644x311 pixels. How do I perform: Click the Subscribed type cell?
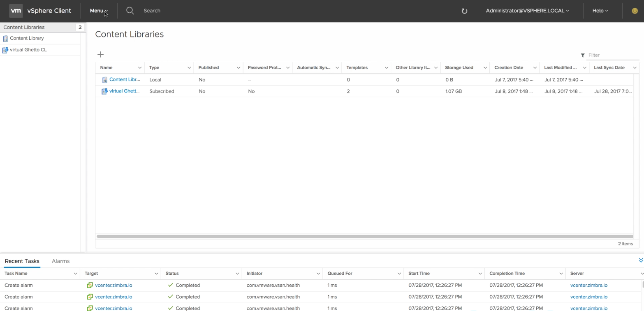tap(162, 91)
